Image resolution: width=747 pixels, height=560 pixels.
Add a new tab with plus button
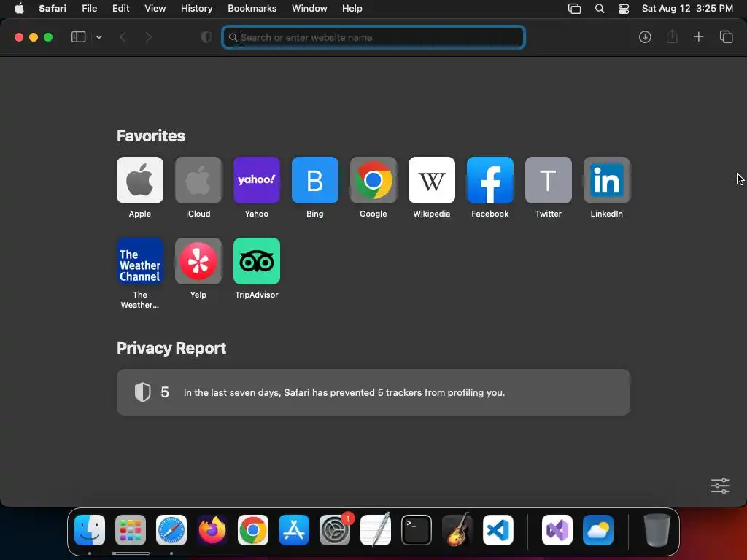(698, 36)
